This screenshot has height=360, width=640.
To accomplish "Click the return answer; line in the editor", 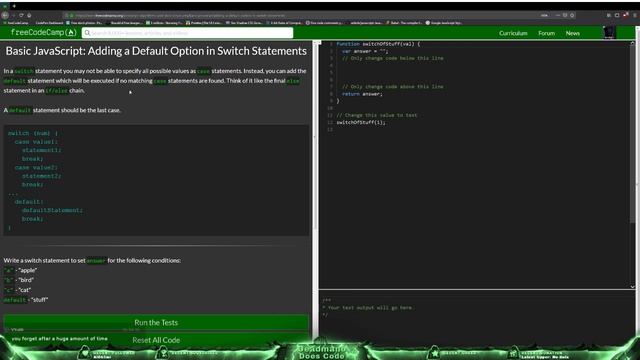I will [362, 94].
